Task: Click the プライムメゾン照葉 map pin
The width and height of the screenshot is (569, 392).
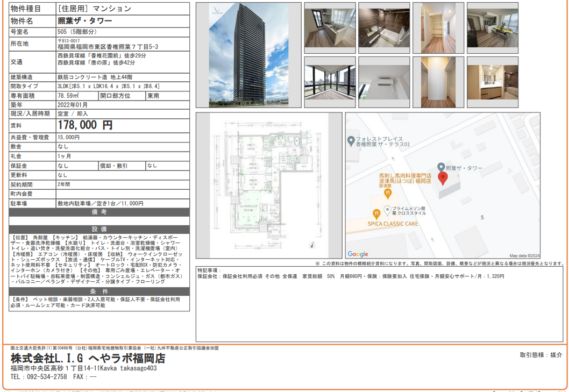Action: 387,210
